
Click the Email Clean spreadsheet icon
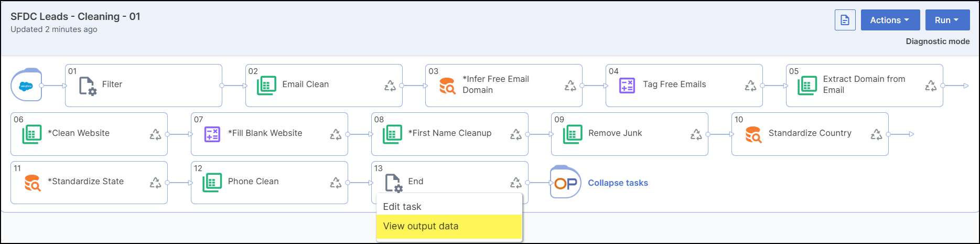coord(267,86)
